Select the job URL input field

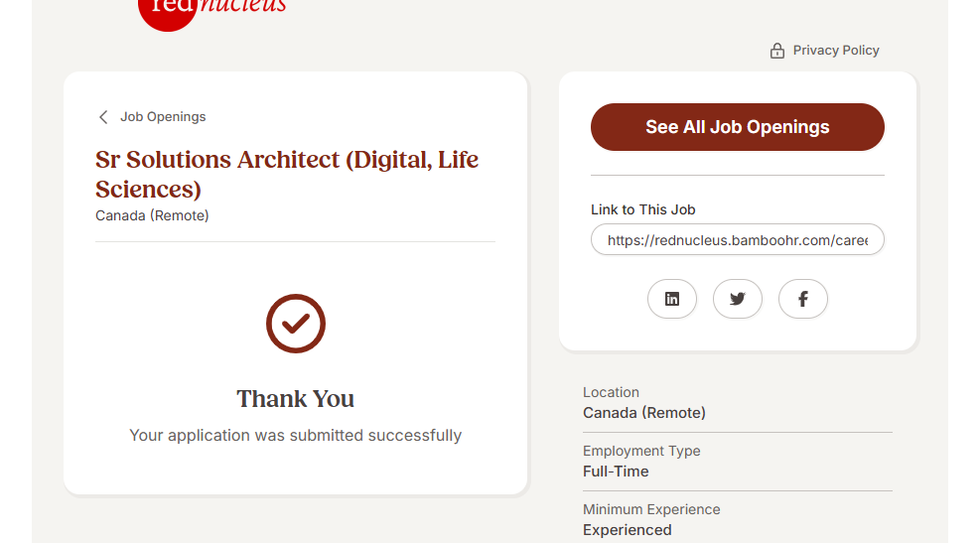[x=737, y=240]
